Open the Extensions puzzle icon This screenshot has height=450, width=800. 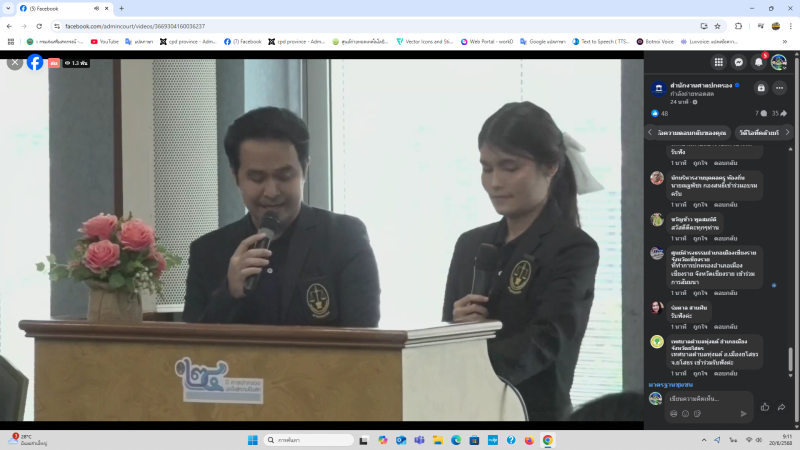coord(738,26)
